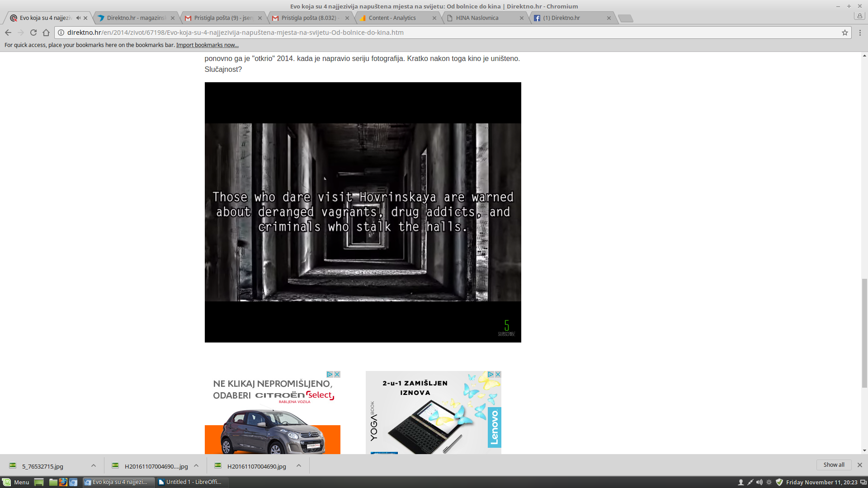Bookmark this page with star icon
Image resolution: width=868 pixels, height=488 pixels.
(844, 33)
